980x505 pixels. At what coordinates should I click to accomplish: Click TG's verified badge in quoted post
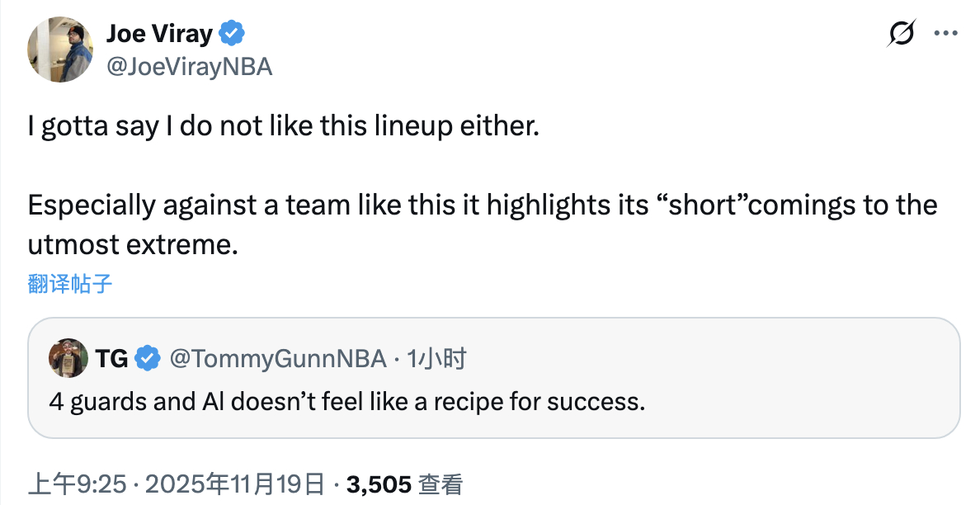click(x=148, y=358)
